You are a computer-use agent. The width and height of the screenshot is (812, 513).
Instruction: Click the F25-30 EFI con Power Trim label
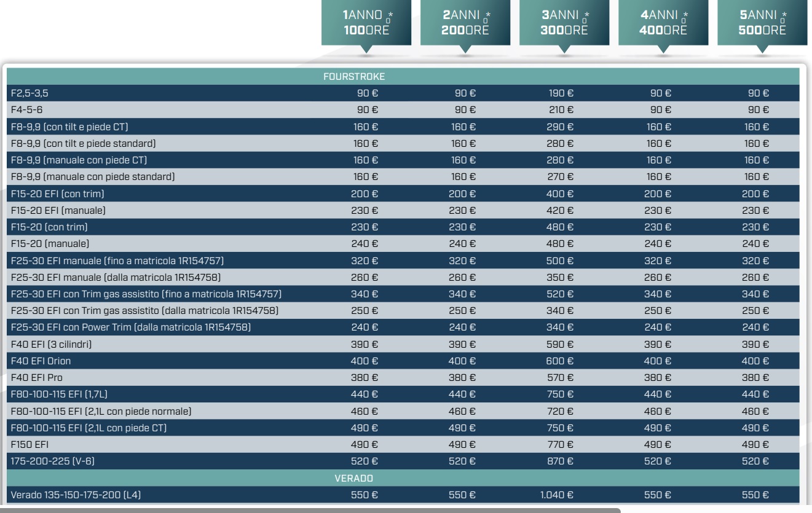[x=131, y=327]
